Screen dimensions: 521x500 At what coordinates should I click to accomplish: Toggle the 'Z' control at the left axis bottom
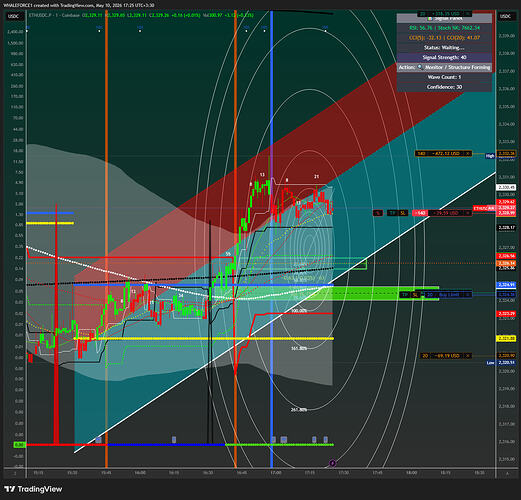coord(15,473)
